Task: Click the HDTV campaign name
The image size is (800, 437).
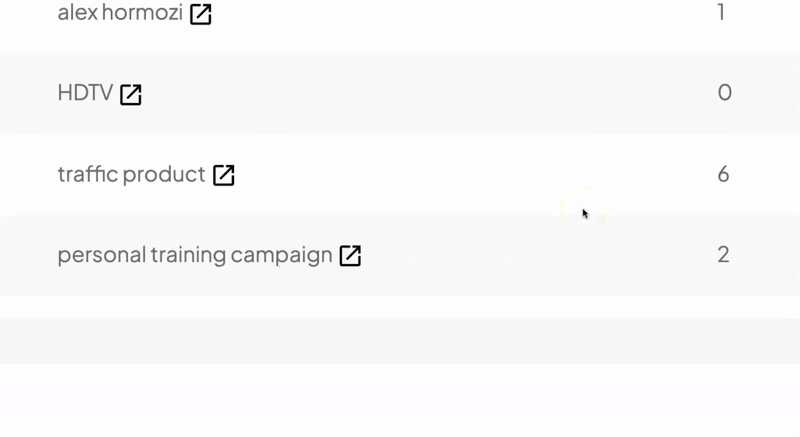Action: [x=85, y=93]
